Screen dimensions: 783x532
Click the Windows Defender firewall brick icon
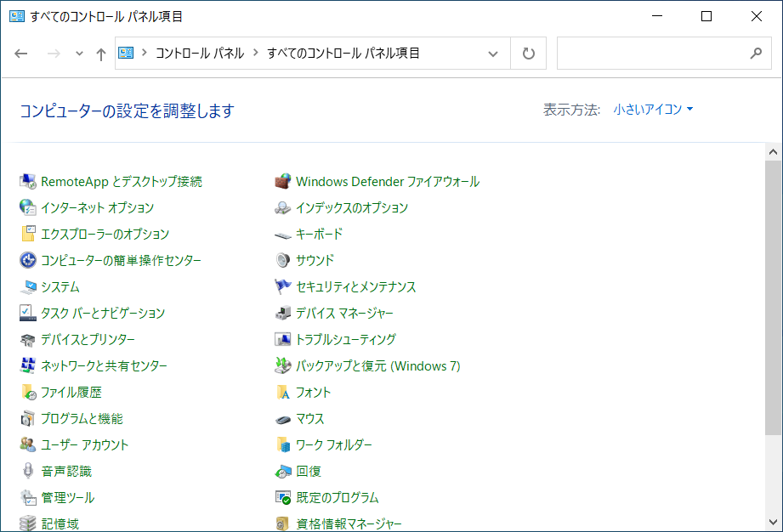(283, 181)
